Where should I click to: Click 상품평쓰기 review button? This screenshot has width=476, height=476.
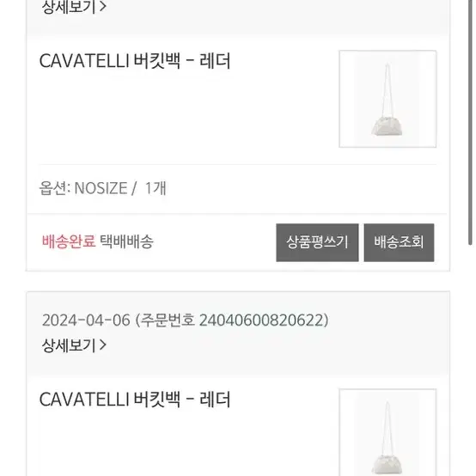click(317, 242)
